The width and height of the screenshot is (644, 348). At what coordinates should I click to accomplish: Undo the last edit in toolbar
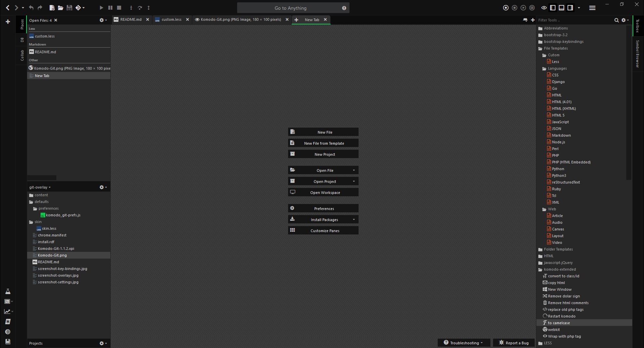tap(31, 7)
